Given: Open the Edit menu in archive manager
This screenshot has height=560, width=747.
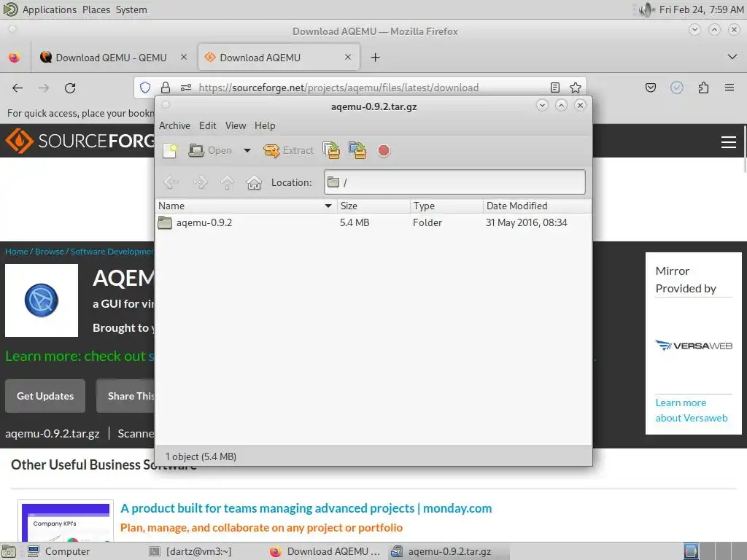Looking at the screenshot, I should [207, 125].
